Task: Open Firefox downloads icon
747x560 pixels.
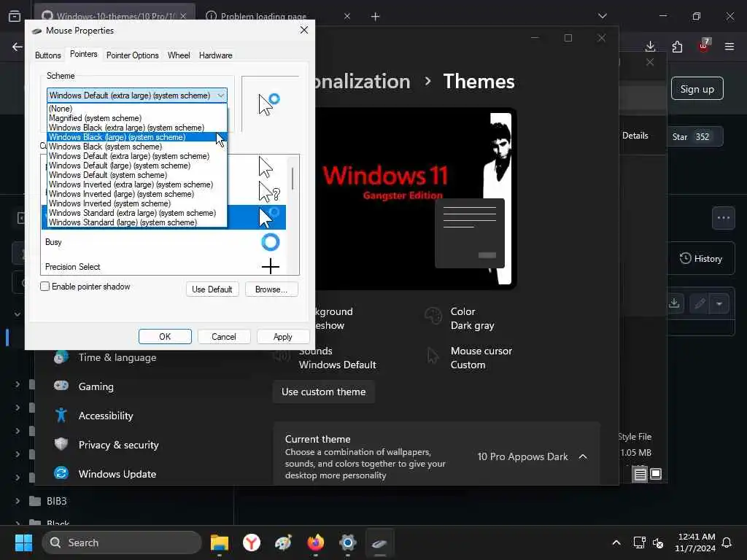Action: click(650, 46)
